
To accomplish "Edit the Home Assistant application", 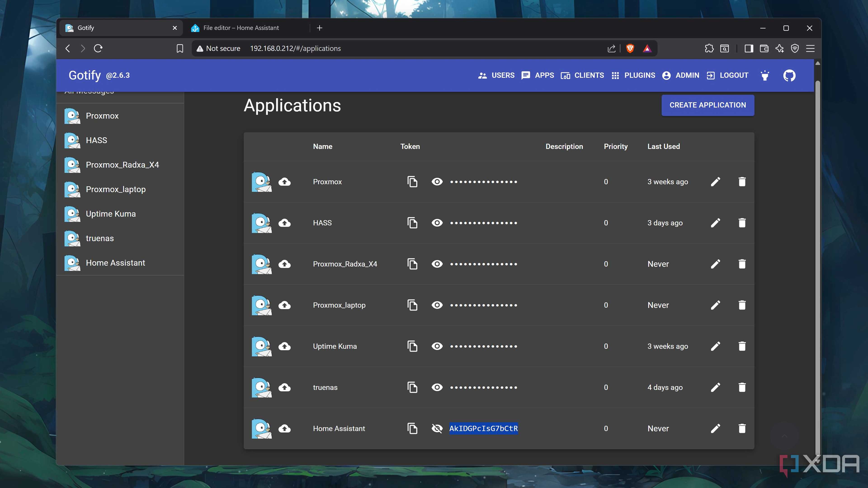I will pos(715,428).
